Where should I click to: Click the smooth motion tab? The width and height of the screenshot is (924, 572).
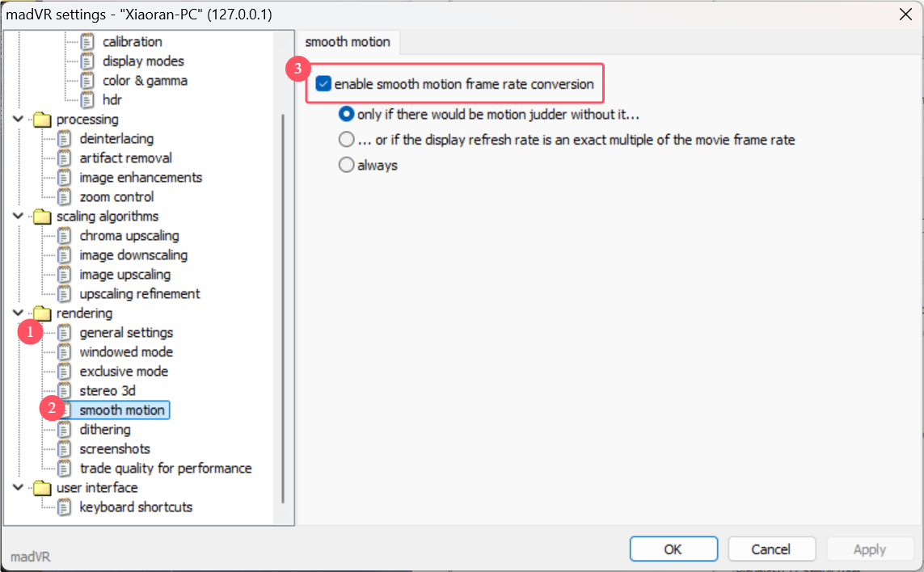(348, 42)
